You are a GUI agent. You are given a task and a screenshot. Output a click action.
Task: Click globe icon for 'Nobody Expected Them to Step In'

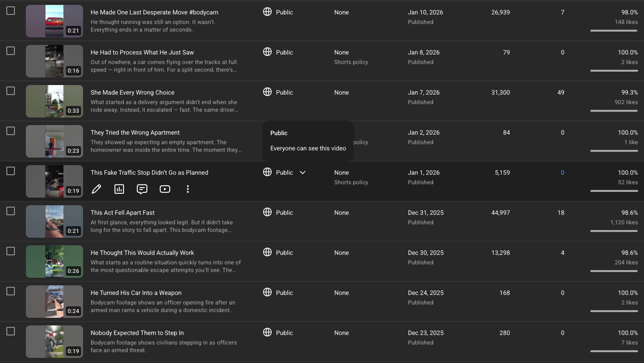click(267, 332)
